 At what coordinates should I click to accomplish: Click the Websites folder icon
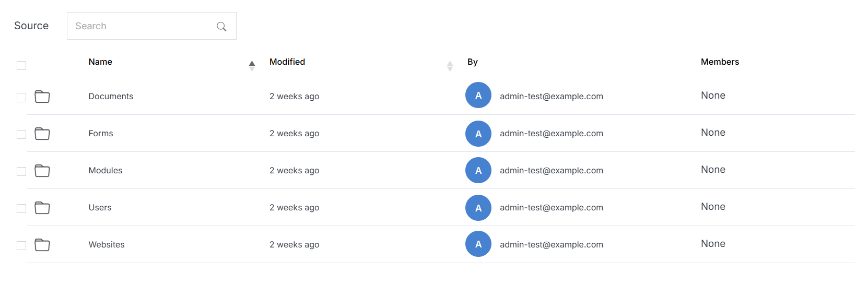coord(42,245)
